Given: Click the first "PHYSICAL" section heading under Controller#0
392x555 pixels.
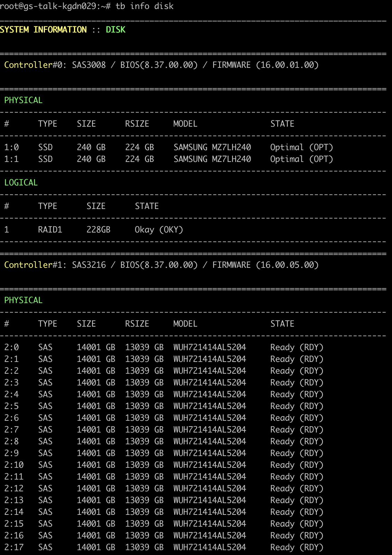Looking at the screenshot, I should coord(23,100).
